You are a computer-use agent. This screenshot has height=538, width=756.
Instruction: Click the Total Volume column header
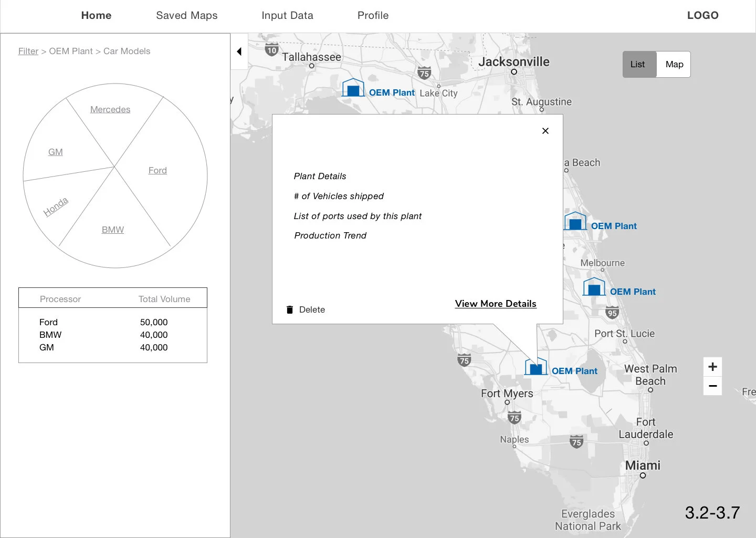pyautogui.click(x=164, y=299)
